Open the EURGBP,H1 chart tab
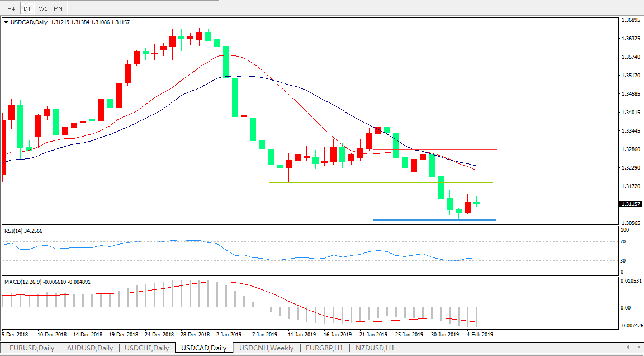This screenshot has width=644, height=356. pos(324,348)
